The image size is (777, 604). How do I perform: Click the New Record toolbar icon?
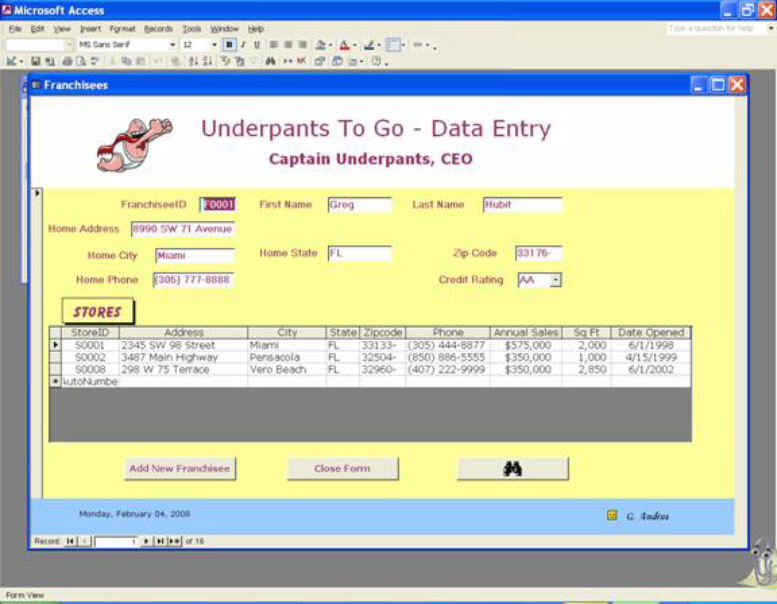(x=287, y=61)
